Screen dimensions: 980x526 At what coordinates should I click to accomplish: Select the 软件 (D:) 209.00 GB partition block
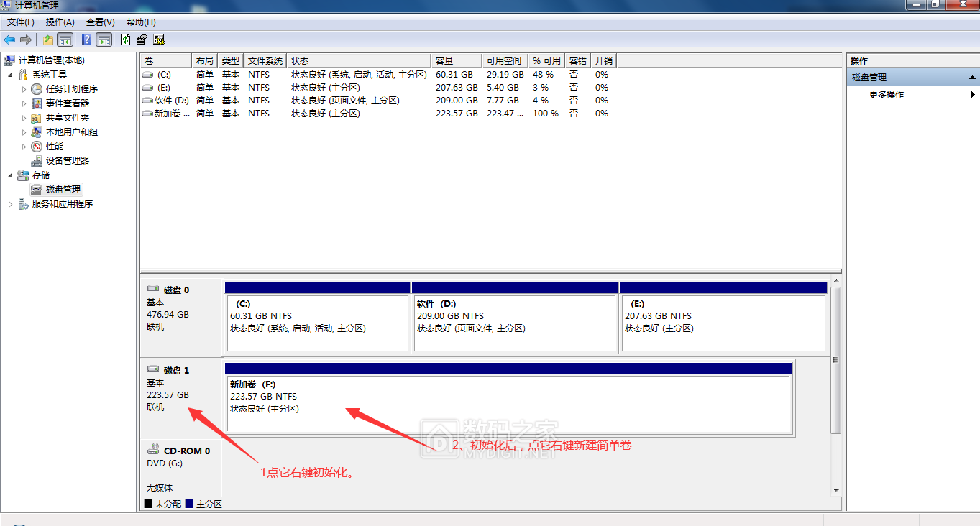point(515,317)
